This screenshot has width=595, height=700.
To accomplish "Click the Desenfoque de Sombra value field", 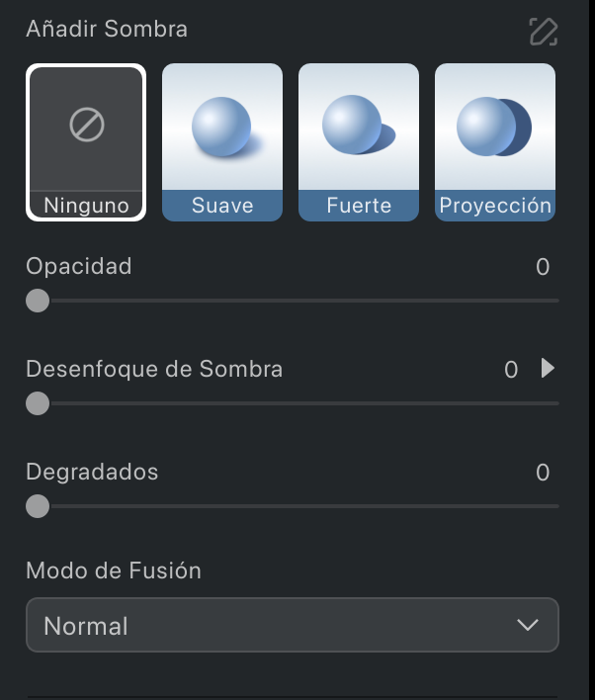I will (x=511, y=370).
